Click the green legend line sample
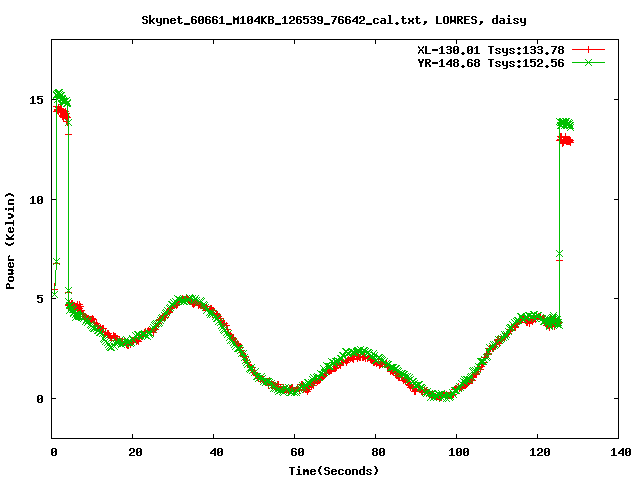Image resolution: width=640 pixels, height=480 pixels. [588, 62]
